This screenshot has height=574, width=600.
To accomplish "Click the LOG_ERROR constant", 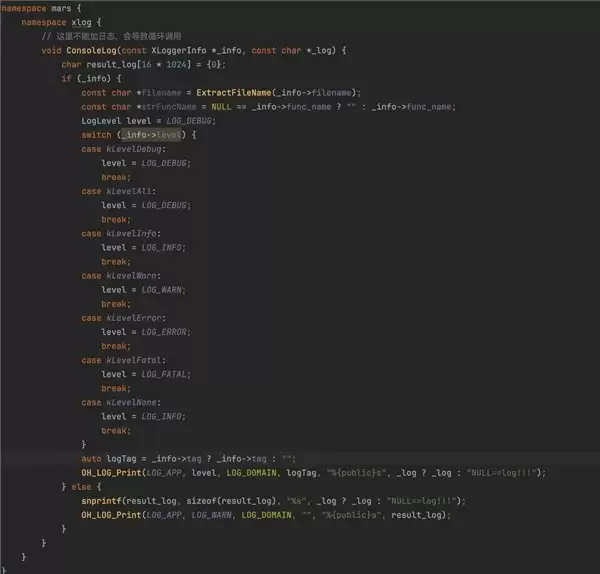I will point(164,331).
